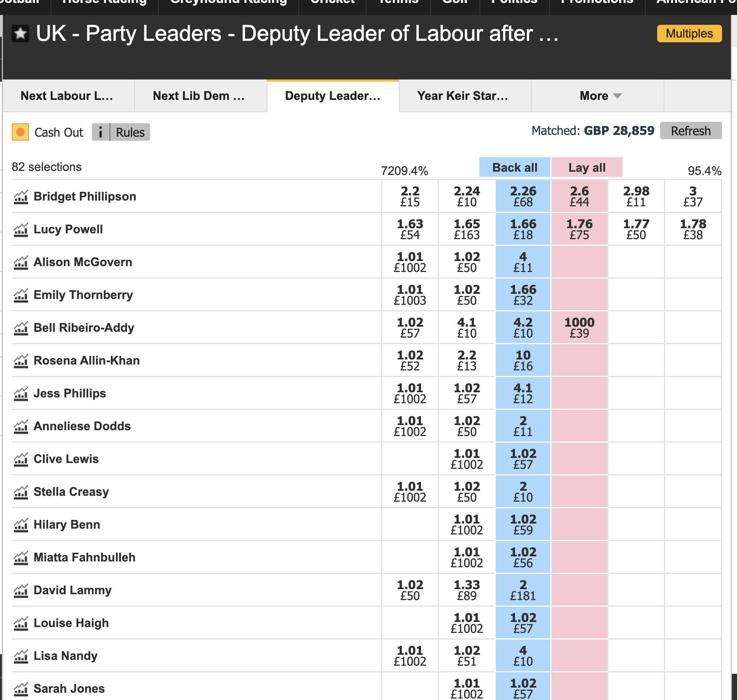This screenshot has height=700, width=737.
Task: Click the Back all column header
Action: coord(514,168)
